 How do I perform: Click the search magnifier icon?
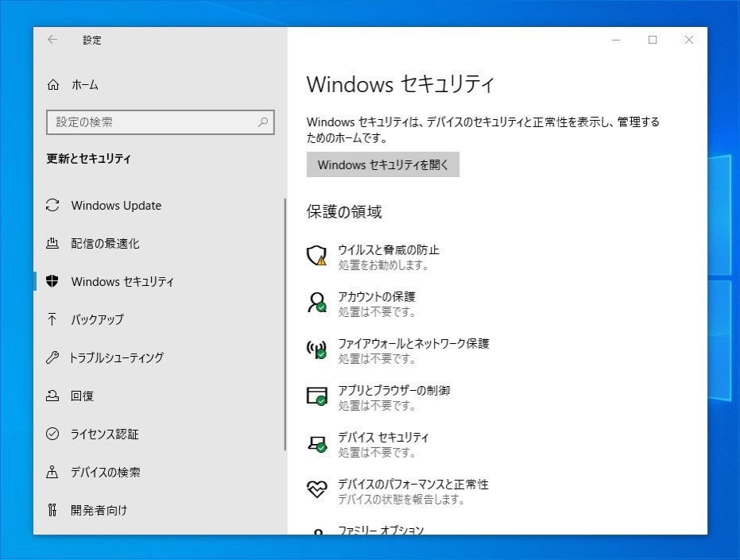pos(263,122)
